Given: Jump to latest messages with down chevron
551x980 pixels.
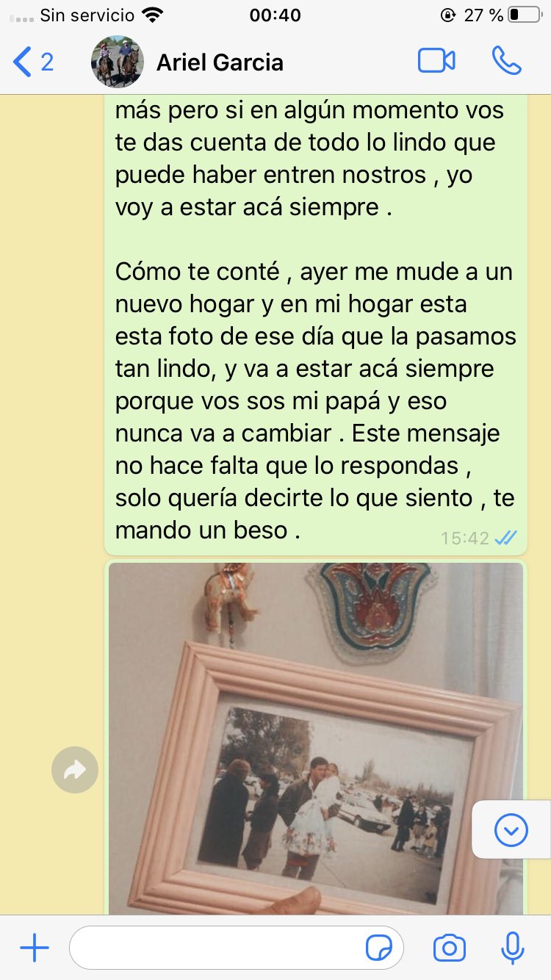Looking at the screenshot, I should pos(511,830).
